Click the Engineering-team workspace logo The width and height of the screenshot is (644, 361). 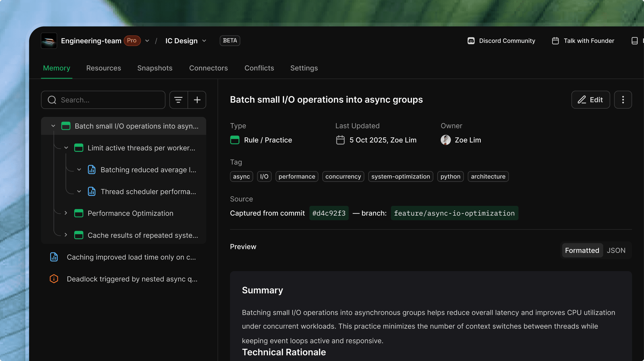(49, 41)
